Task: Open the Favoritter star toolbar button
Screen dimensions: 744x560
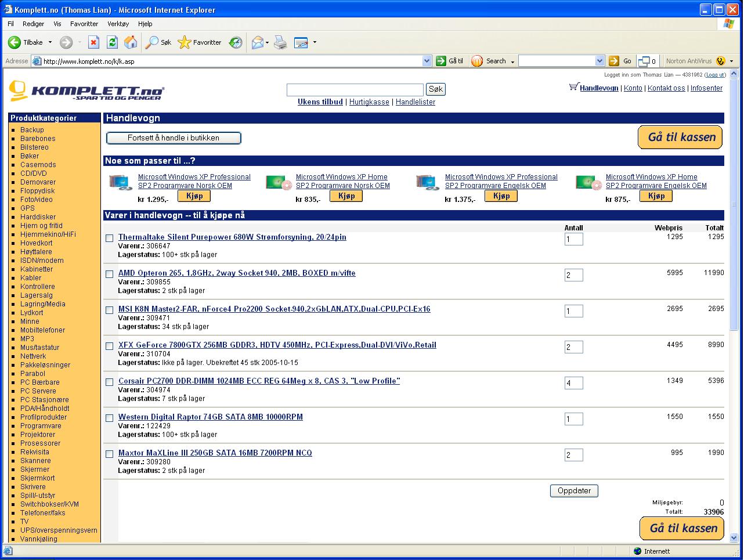Action: [x=200, y=42]
